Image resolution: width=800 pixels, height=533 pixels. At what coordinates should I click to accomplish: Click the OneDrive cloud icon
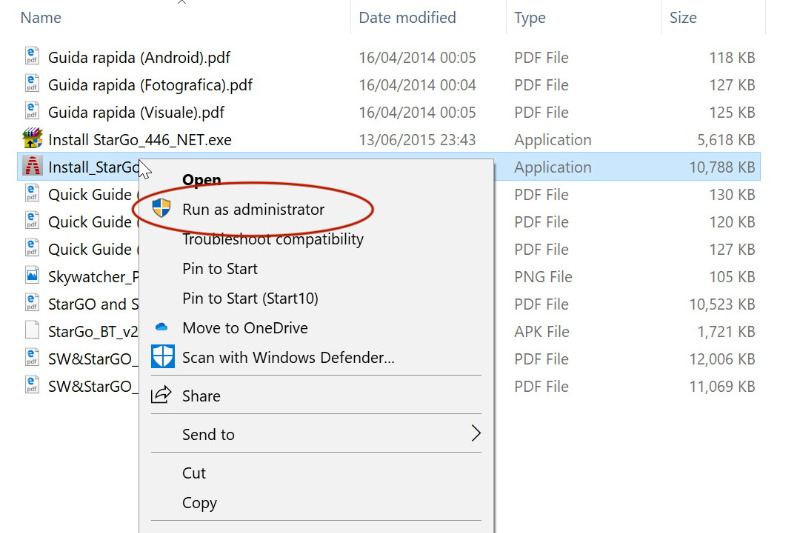pyautogui.click(x=161, y=327)
